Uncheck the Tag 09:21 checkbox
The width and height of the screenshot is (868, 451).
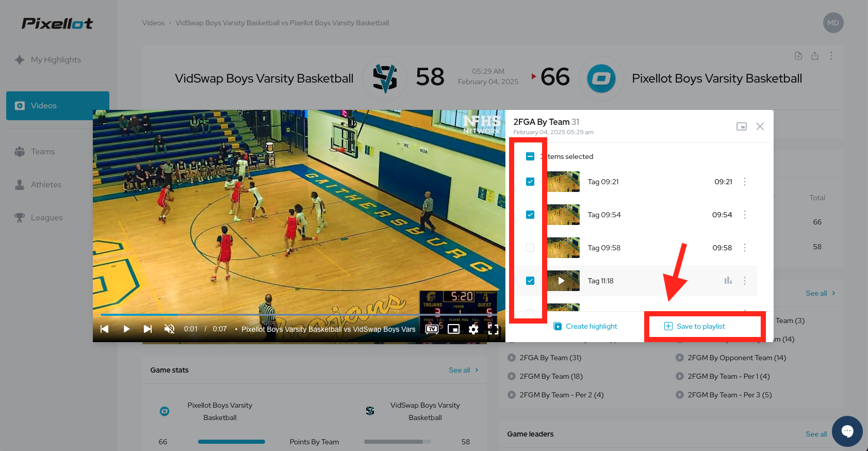tap(530, 182)
